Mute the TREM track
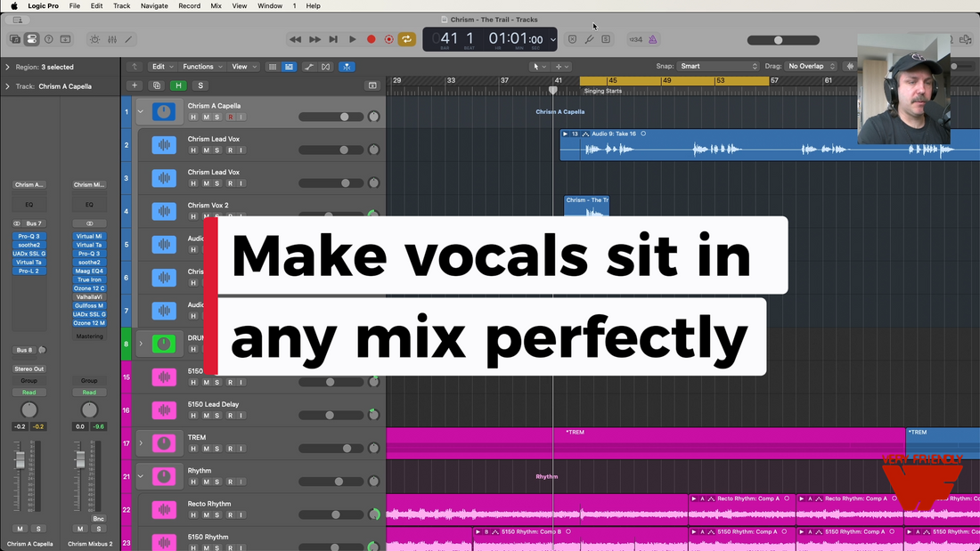 (x=206, y=450)
